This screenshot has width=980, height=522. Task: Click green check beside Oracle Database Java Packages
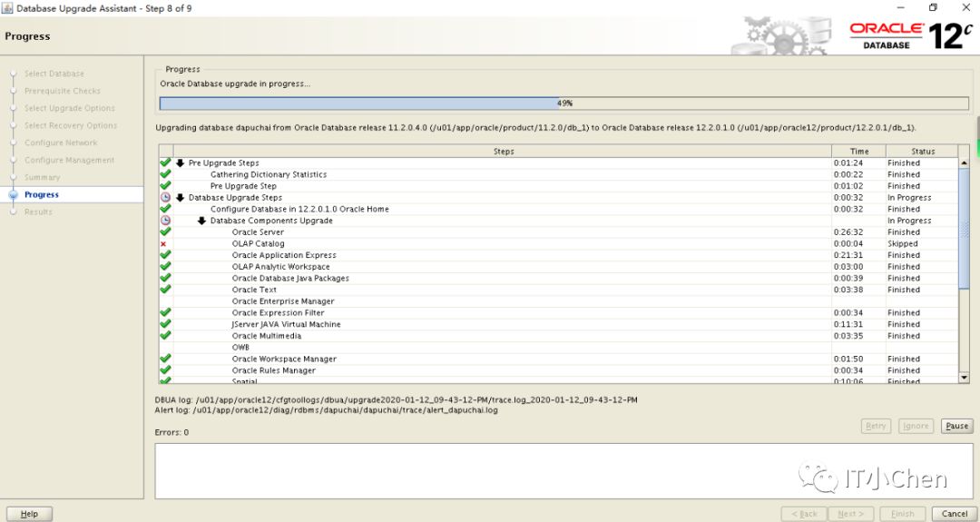click(165, 278)
